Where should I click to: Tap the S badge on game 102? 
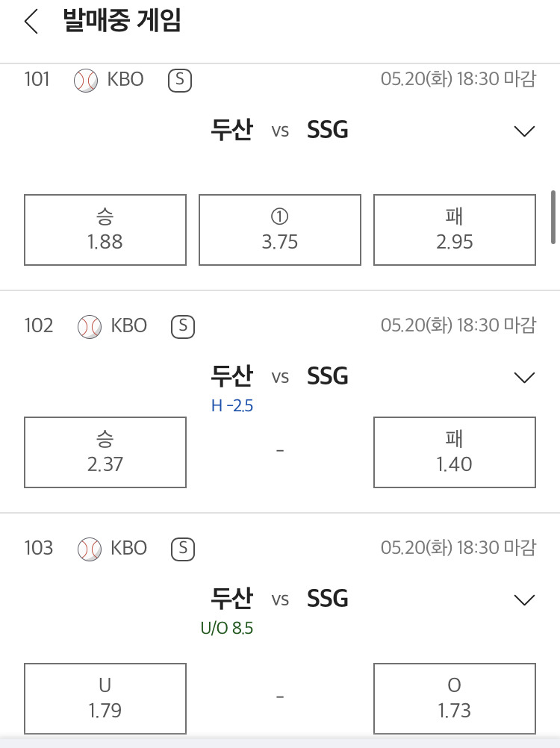(x=182, y=326)
